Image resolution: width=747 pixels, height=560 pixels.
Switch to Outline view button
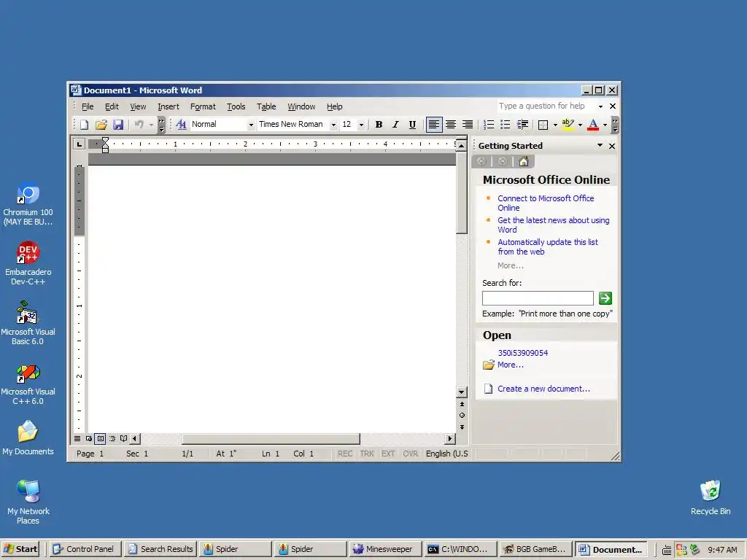(x=112, y=438)
